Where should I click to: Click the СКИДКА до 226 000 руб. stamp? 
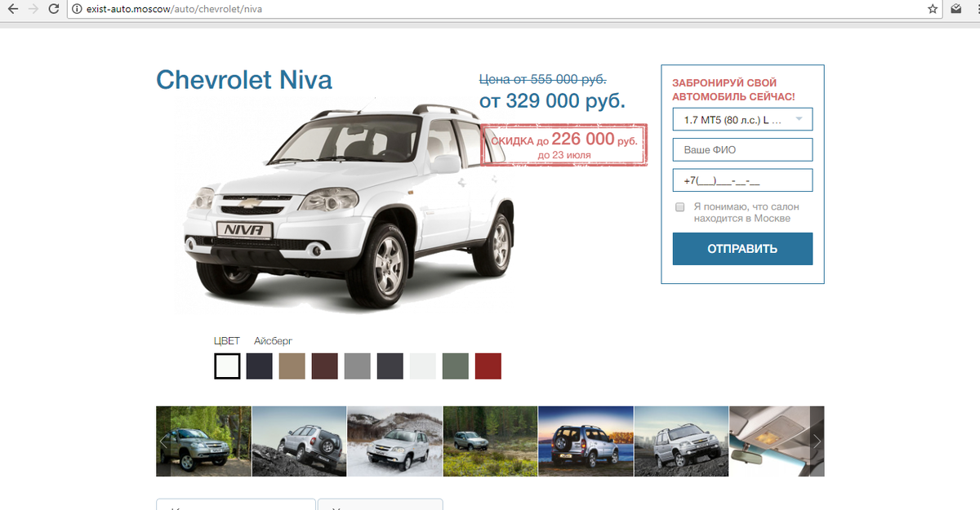point(563,145)
